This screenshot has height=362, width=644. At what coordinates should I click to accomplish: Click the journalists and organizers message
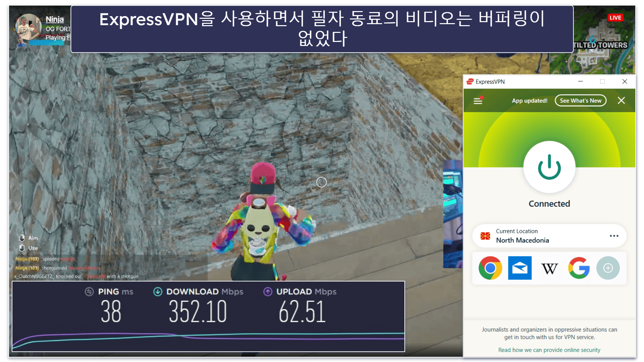(549, 333)
